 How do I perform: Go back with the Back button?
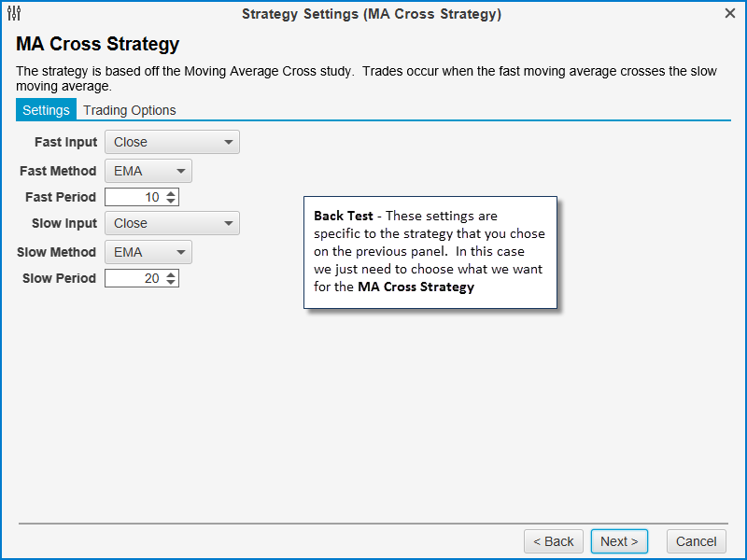click(x=554, y=541)
